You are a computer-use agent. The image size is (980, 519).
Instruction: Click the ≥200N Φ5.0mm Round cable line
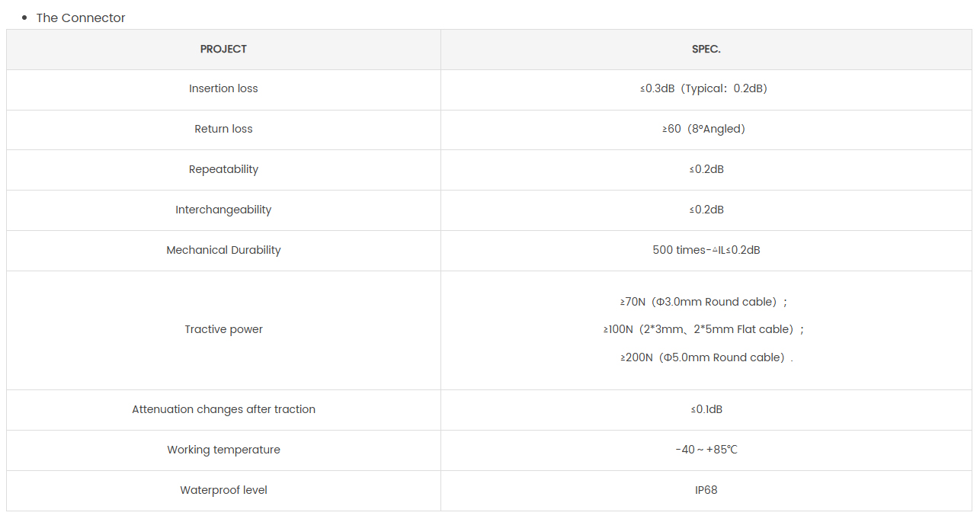coord(706,358)
